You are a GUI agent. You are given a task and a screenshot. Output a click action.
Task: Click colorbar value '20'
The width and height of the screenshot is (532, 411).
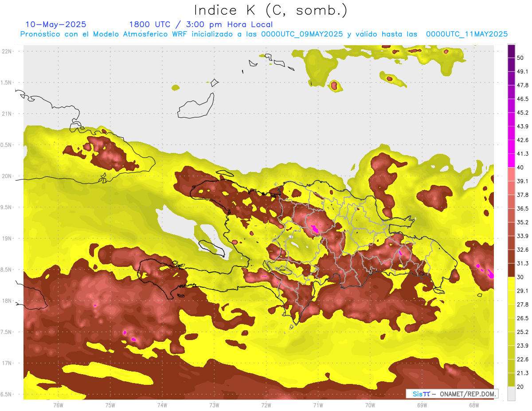point(521,387)
